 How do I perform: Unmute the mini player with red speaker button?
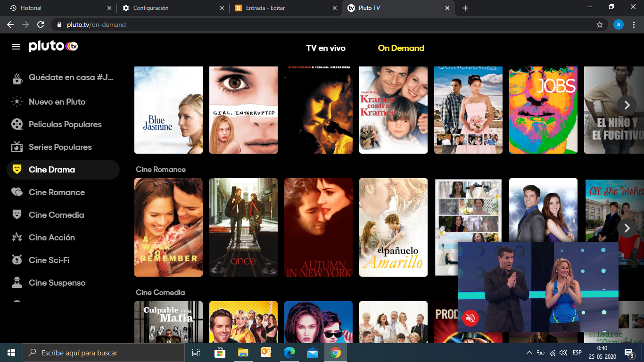tap(471, 318)
